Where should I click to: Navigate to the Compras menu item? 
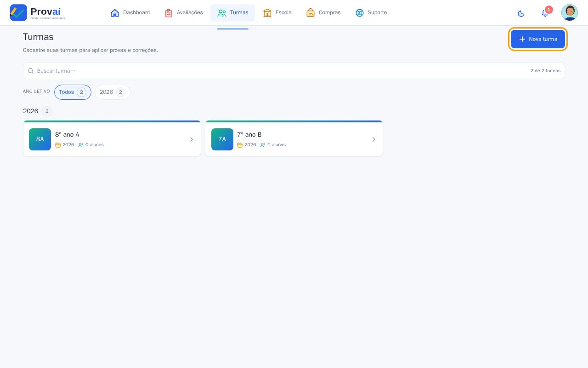[323, 13]
